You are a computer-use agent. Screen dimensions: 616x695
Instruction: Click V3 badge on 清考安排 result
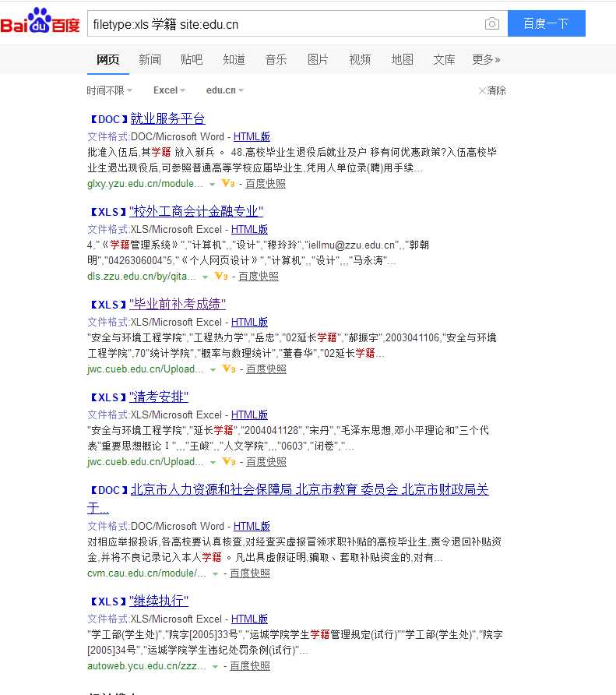pos(229,461)
